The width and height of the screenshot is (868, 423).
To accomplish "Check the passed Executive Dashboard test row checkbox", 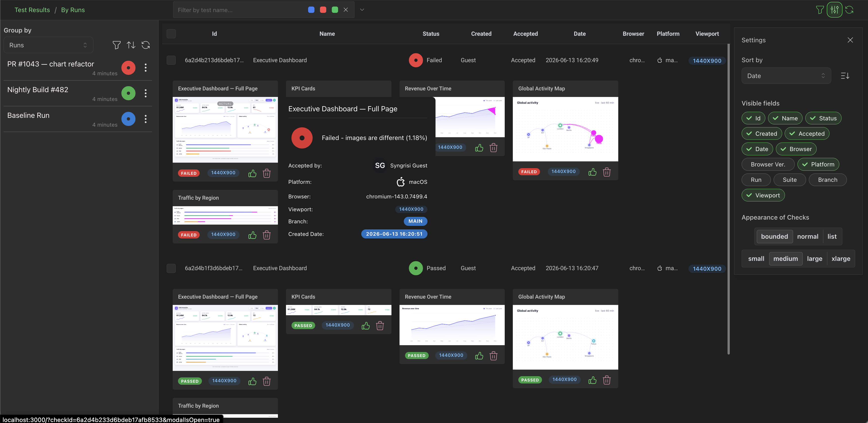I will pos(171,268).
